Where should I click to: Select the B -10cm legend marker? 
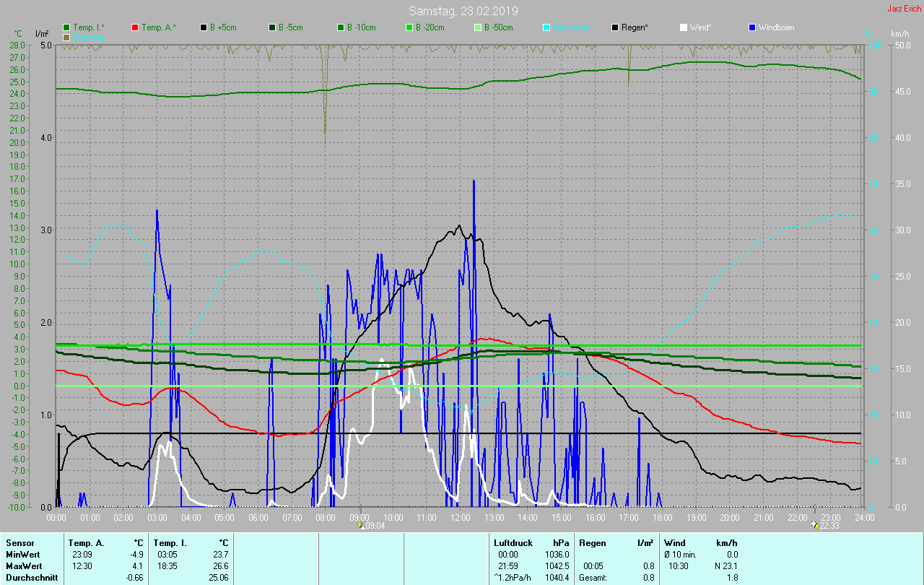pyautogui.click(x=341, y=27)
